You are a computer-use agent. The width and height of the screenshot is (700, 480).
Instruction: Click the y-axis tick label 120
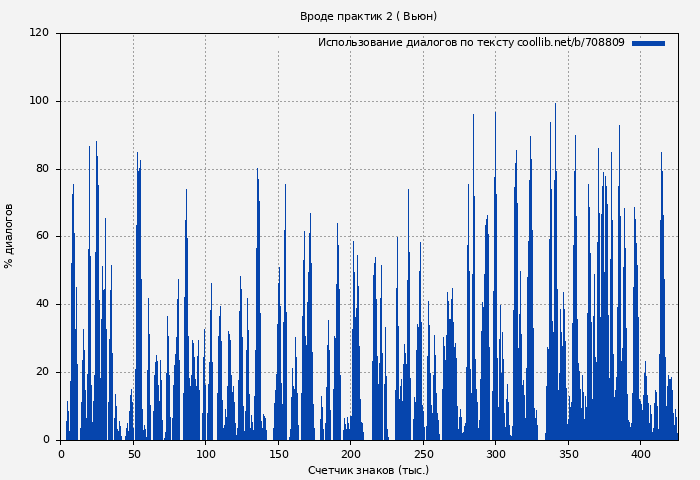tap(39, 33)
